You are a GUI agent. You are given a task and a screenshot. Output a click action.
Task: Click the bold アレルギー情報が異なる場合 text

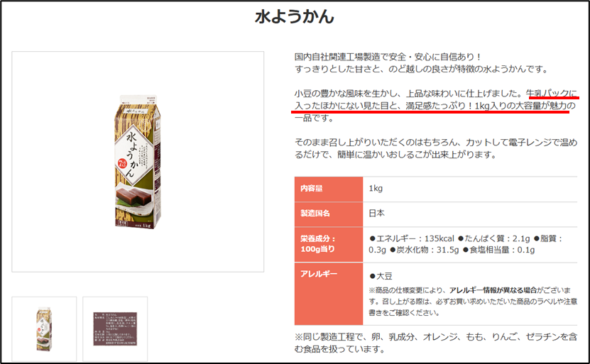point(493,290)
